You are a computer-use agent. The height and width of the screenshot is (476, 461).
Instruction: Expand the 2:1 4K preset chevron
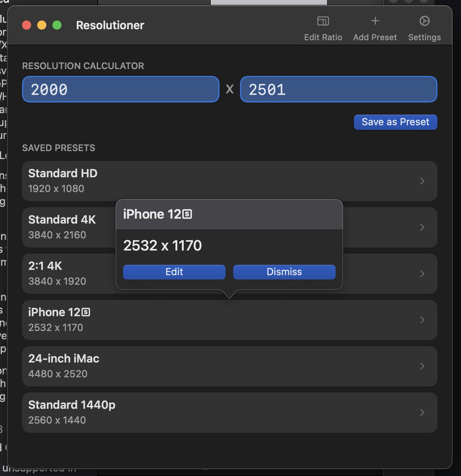[x=422, y=274]
